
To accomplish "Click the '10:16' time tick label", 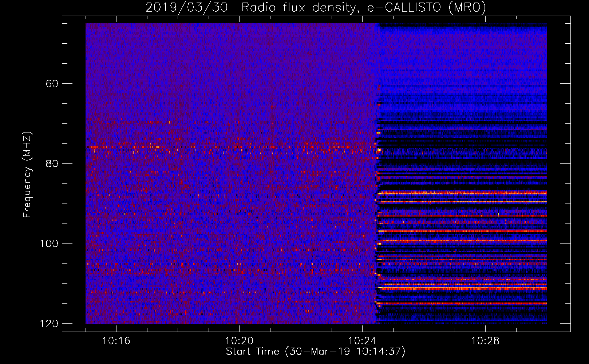I will click(116, 341).
